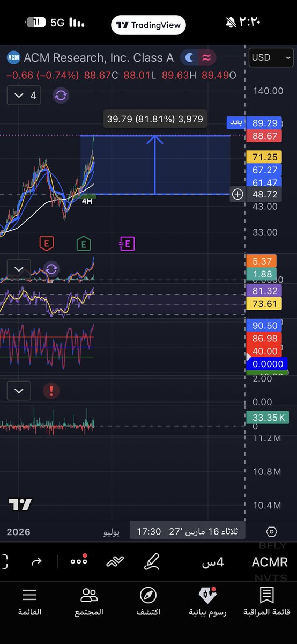
Task: Tap the silent mode bell icon
Action: point(231,23)
